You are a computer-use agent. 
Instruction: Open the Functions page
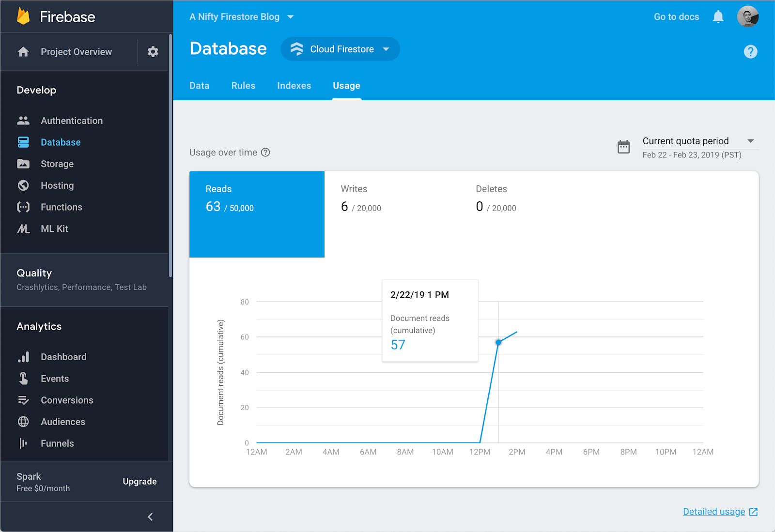pos(62,207)
